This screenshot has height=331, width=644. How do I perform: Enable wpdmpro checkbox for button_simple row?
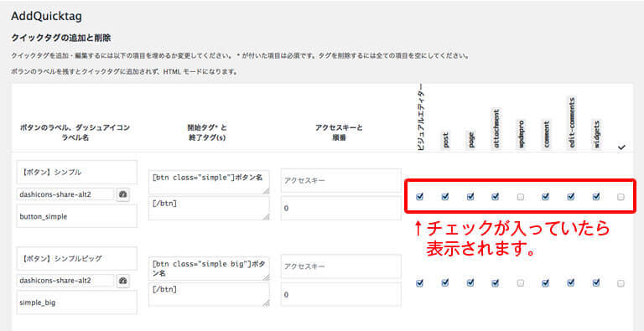521,197
